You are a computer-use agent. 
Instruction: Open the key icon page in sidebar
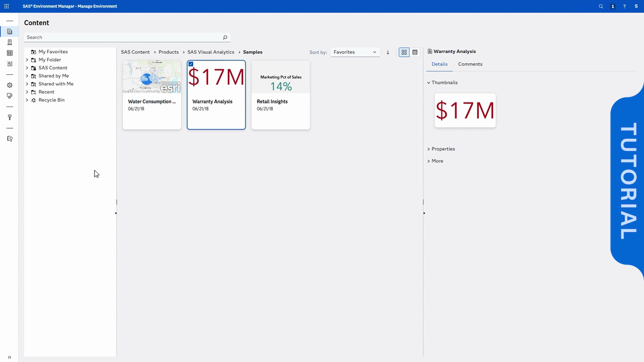point(10,118)
